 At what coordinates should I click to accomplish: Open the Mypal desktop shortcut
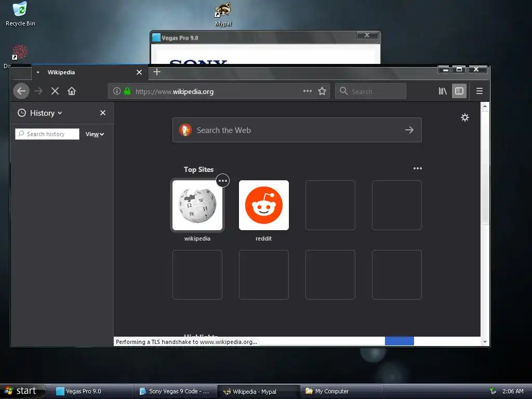tap(223, 14)
